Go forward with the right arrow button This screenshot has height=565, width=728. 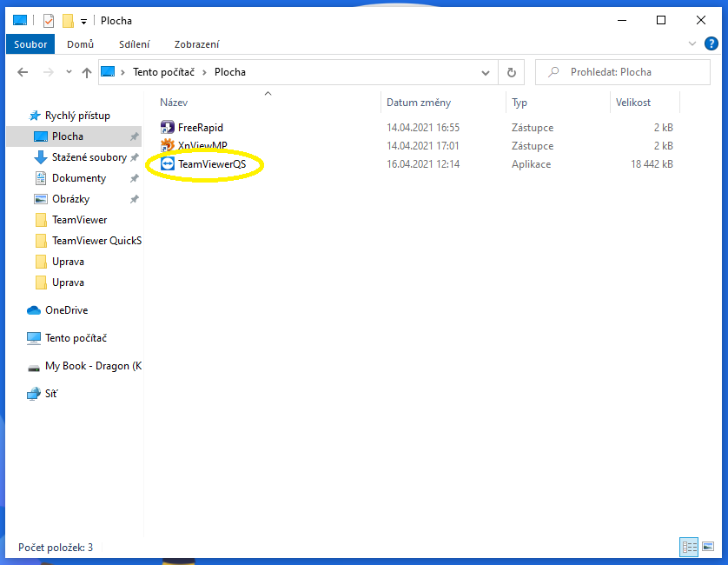pyautogui.click(x=49, y=72)
